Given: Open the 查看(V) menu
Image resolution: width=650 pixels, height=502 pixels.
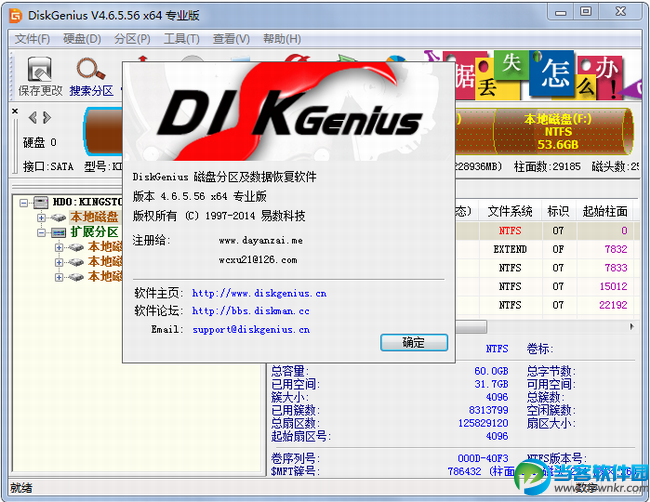Looking at the screenshot, I should (x=231, y=39).
